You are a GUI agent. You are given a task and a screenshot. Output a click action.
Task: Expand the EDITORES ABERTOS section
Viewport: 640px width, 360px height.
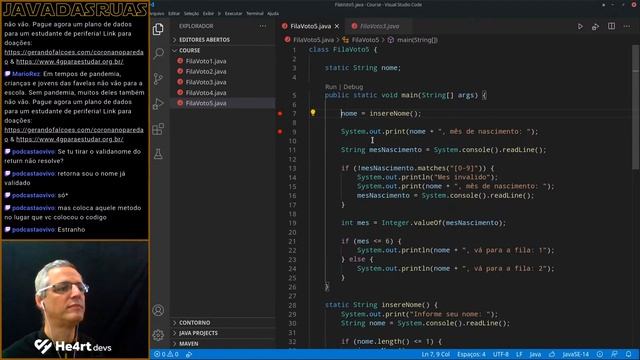222,40
